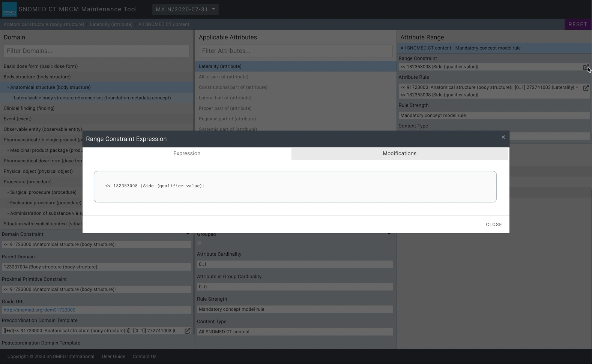Select Surgical procedure (procedure) domain
This screenshot has height=364, width=592.
click(x=41, y=192)
